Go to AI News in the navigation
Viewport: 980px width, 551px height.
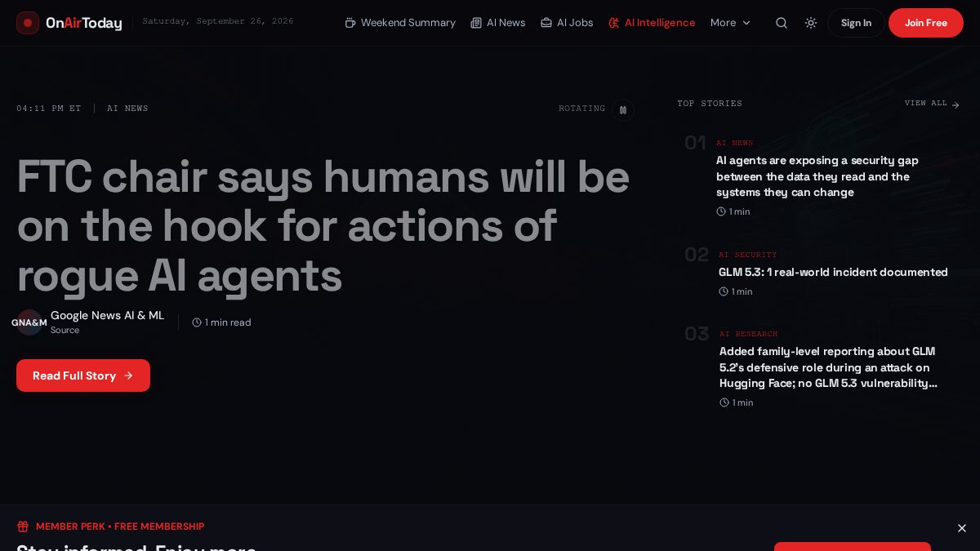pos(498,23)
